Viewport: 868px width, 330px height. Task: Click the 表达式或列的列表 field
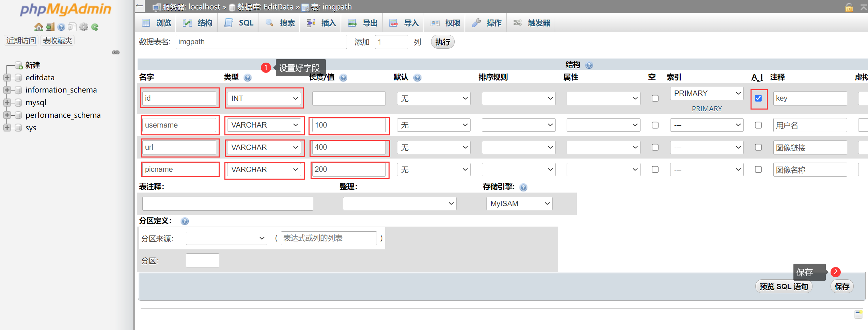(329, 238)
